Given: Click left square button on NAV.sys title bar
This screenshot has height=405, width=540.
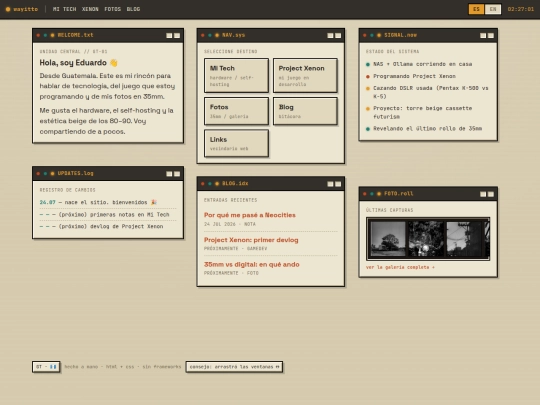Looking at the screenshot, I should coord(330,35).
